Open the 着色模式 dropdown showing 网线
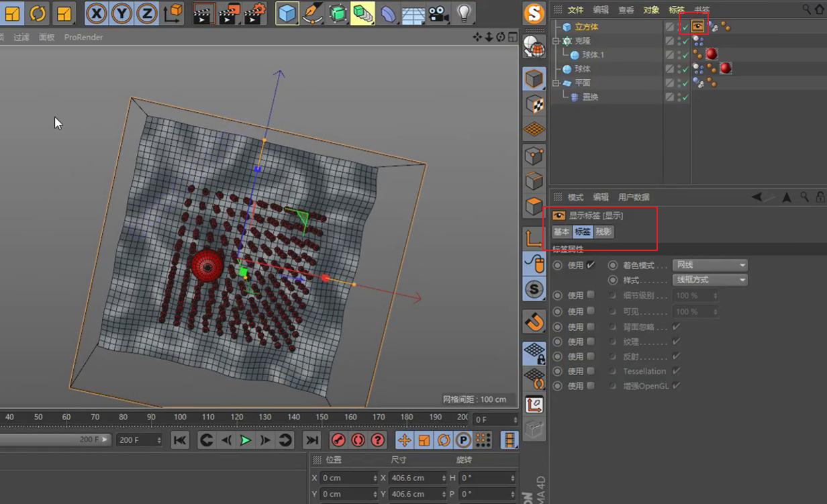 pyautogui.click(x=711, y=265)
